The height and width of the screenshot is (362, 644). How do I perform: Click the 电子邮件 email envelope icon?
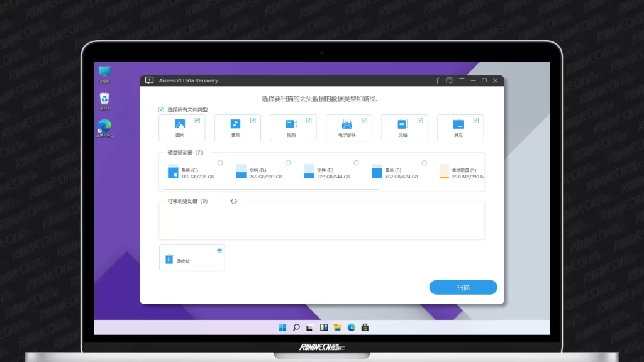point(347,124)
